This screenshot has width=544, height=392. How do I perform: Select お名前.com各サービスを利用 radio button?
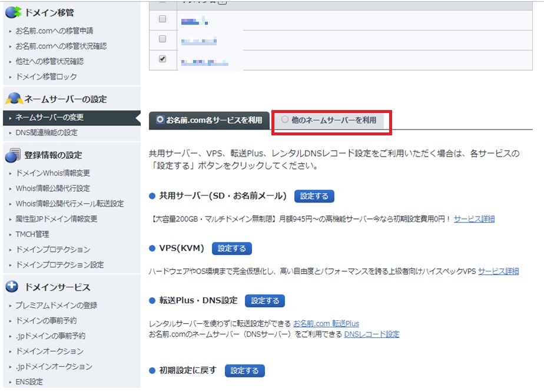click(160, 119)
